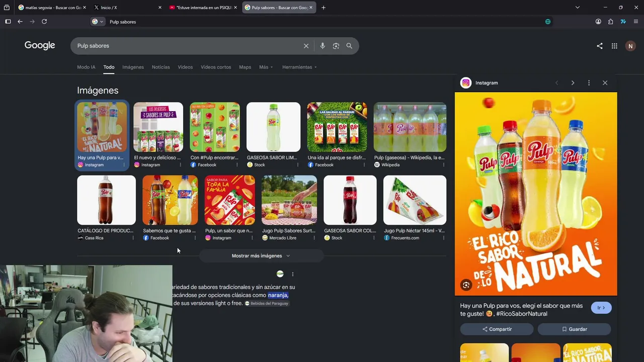Open GASEOSA SABOR LIM thumbnail

tap(273, 127)
